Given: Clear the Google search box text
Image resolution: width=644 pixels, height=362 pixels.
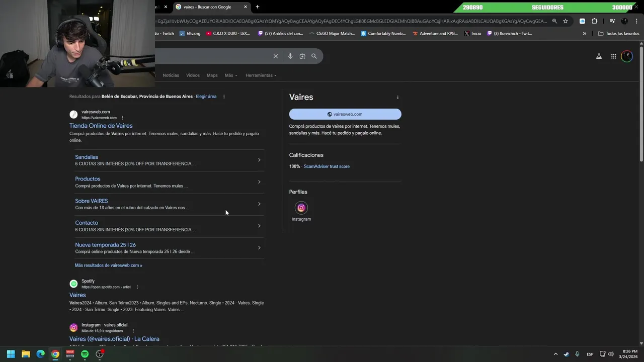Looking at the screenshot, I should [275, 56].
